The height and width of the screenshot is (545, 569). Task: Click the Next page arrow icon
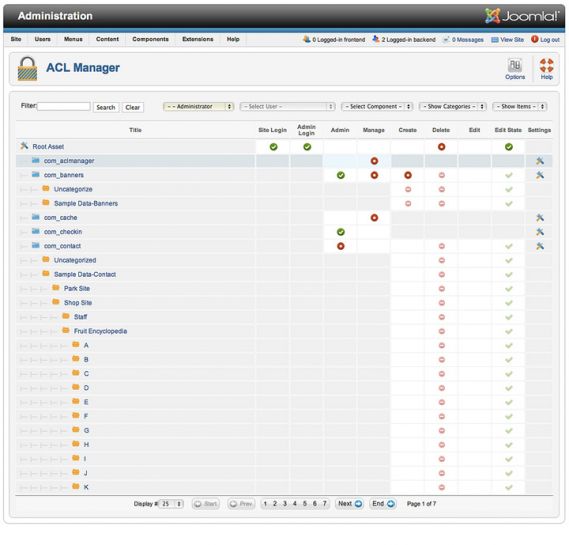(x=358, y=504)
